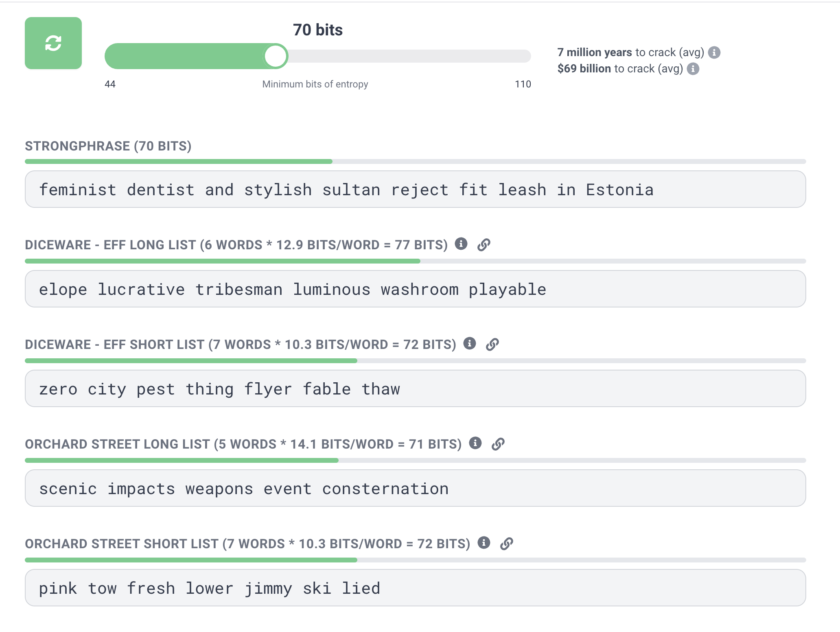Viewport: 840px width, 632px height.
Task: Select the passphrase 'elope lucrative tribesman luminous washroom playable'
Action: pos(416,289)
